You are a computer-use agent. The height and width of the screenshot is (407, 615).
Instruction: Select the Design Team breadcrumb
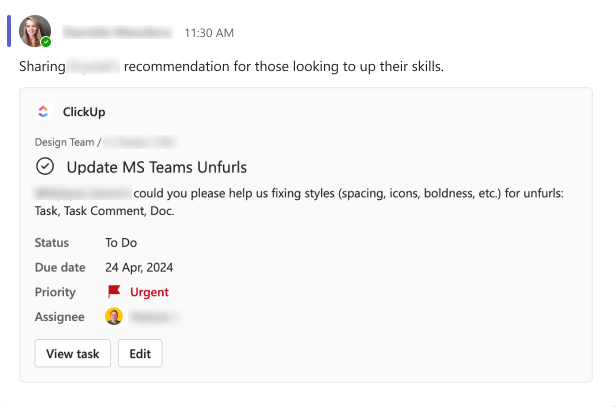point(64,142)
